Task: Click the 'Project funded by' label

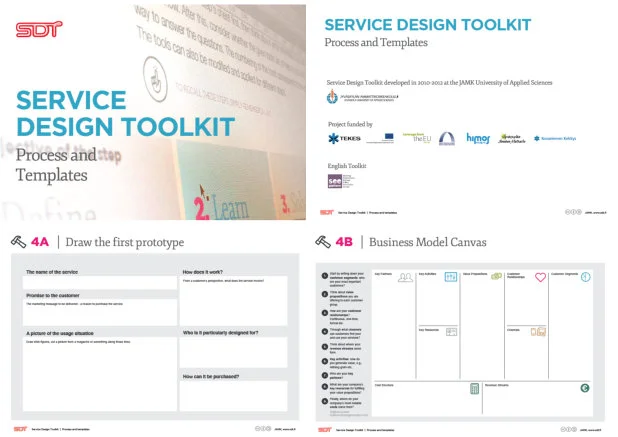Action: click(x=350, y=125)
